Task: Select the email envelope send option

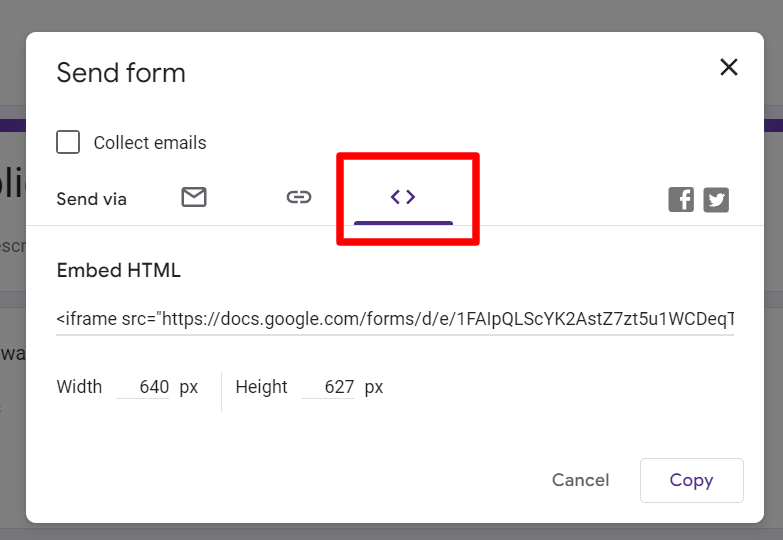Action: 194,197
